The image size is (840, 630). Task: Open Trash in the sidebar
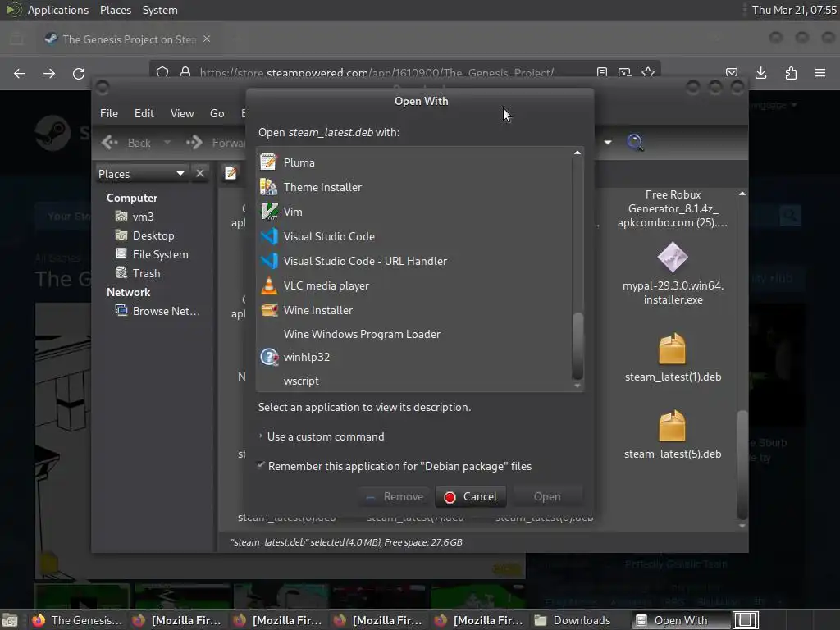[146, 273]
